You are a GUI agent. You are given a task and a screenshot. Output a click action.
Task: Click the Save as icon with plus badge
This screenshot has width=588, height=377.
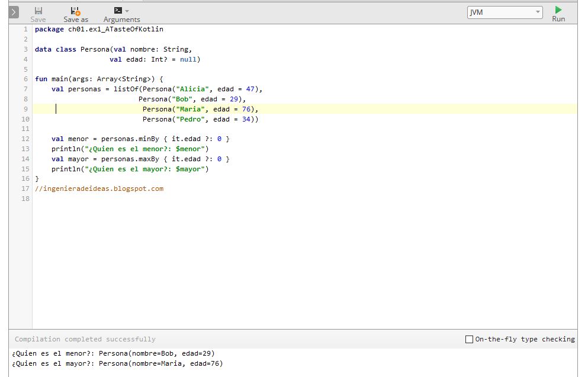pyautogui.click(x=75, y=9)
